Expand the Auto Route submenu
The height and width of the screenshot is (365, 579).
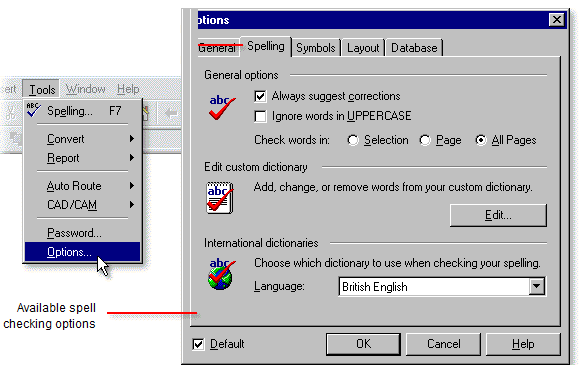click(x=83, y=186)
